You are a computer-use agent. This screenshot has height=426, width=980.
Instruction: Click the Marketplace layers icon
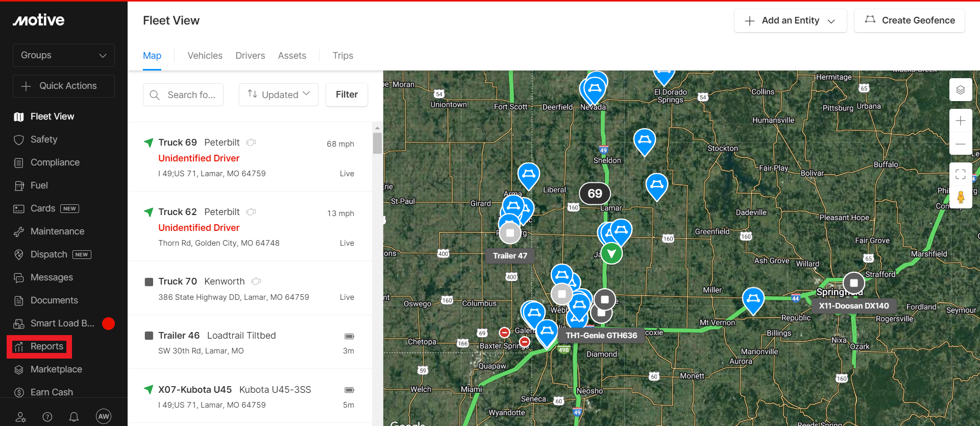[19, 370]
